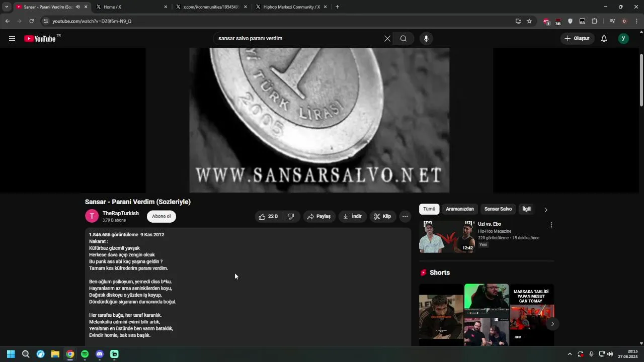Open the Uzi vs. Ebo title link
This screenshot has width=644, height=362.
tap(490, 224)
